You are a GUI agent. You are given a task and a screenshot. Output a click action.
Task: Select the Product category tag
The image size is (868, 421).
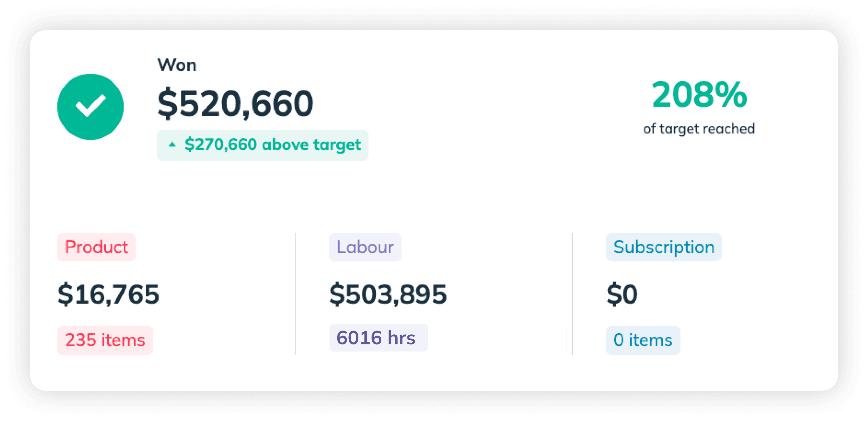(96, 247)
